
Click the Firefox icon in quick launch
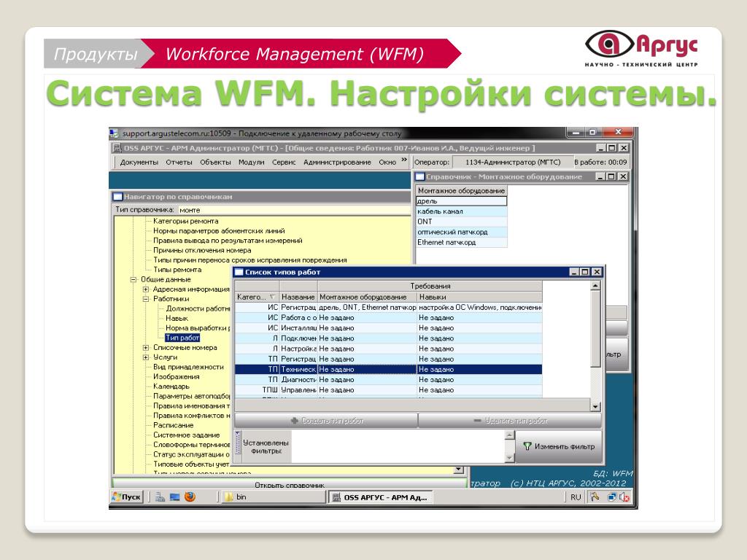coord(190,497)
